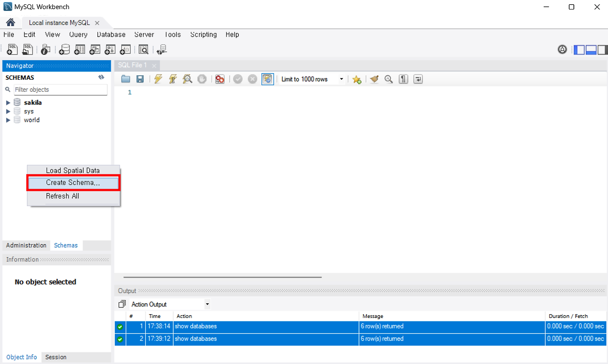Click the create new view toolbar icon
Viewport: 608px width, 364px height.
(95, 49)
